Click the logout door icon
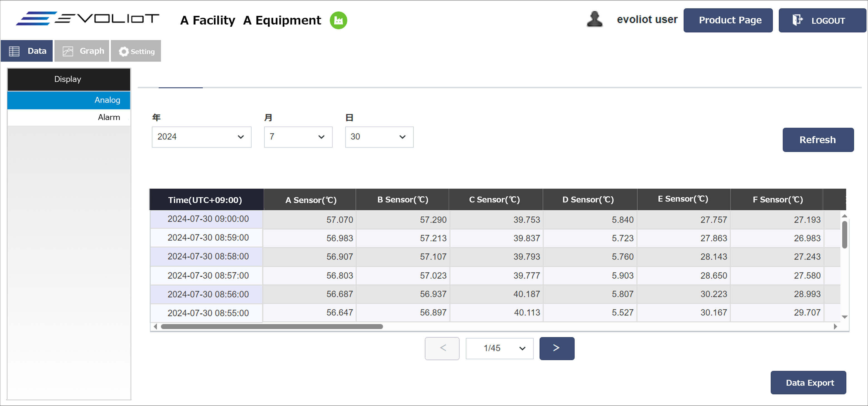 point(797,20)
